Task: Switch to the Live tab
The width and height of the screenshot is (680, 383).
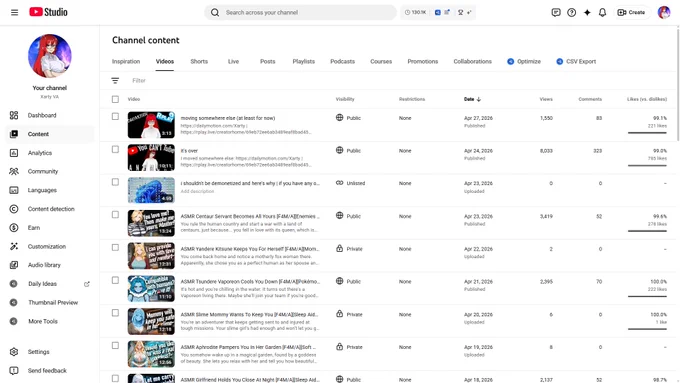Action: [x=233, y=62]
